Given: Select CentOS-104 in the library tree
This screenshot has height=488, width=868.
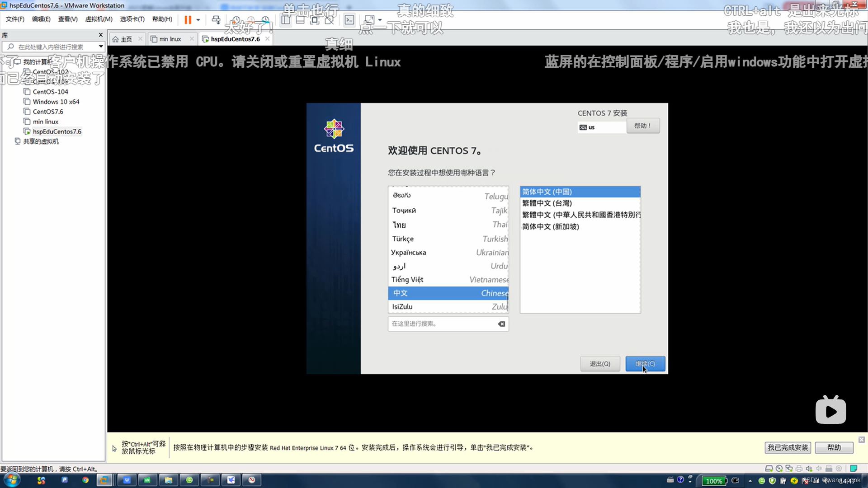Looking at the screenshot, I should 50,92.
